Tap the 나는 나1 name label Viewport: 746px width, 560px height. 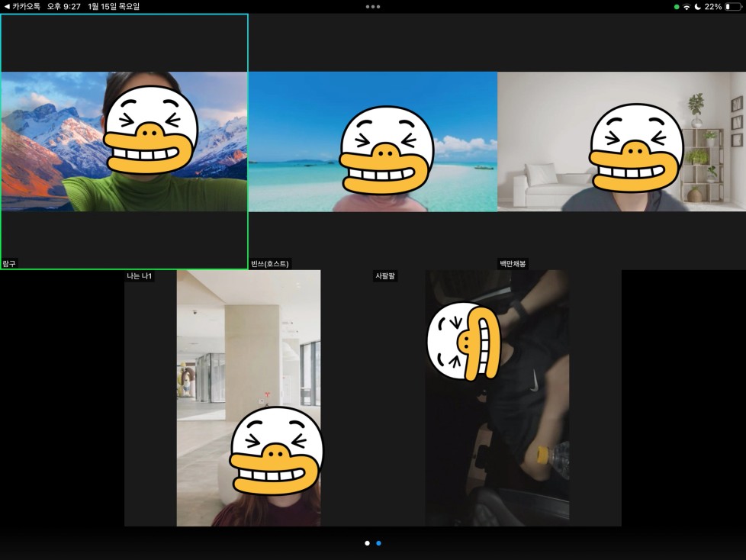pos(140,276)
